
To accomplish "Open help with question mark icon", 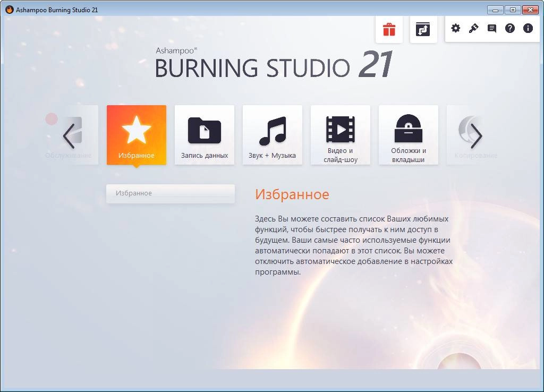I will tap(509, 29).
